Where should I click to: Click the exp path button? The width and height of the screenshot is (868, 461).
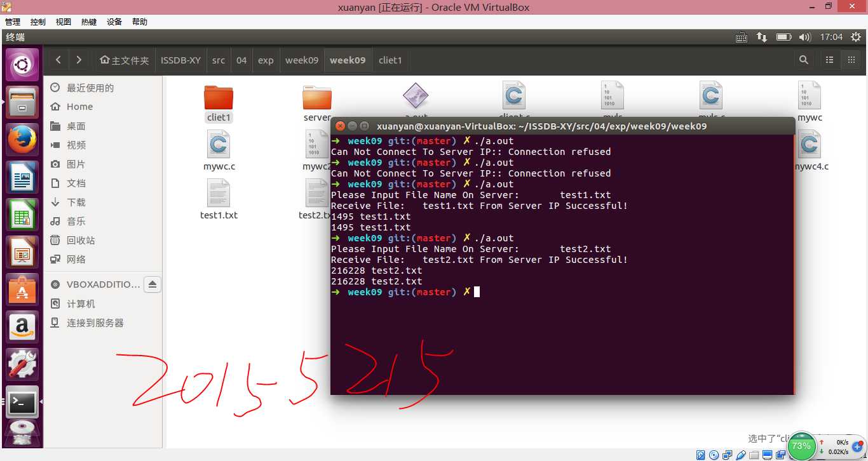266,60
